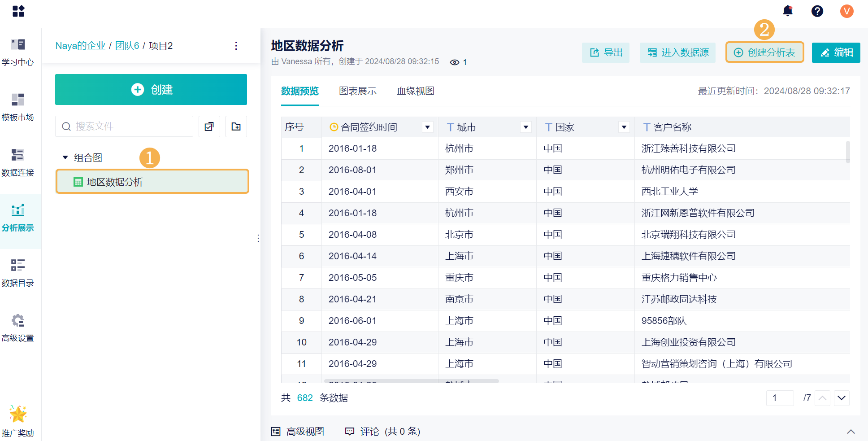
Task: Click the table icon of 地区数据分析
Action: click(78, 182)
